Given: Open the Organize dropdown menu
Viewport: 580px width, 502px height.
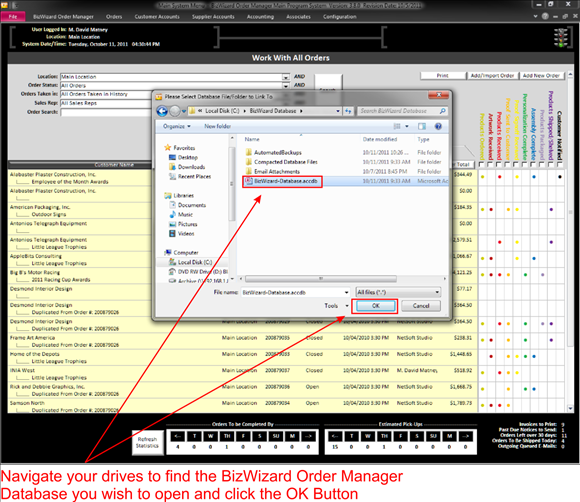Looking at the screenshot, I should coord(177,127).
